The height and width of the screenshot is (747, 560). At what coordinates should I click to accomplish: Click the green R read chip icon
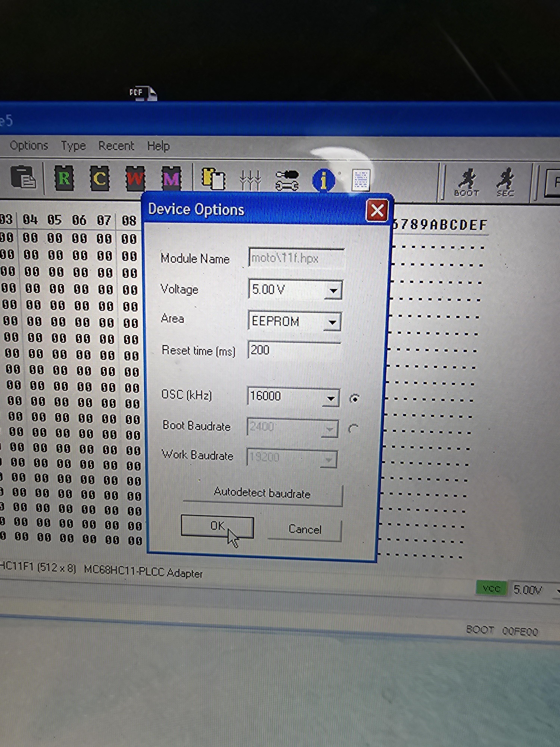[64, 178]
